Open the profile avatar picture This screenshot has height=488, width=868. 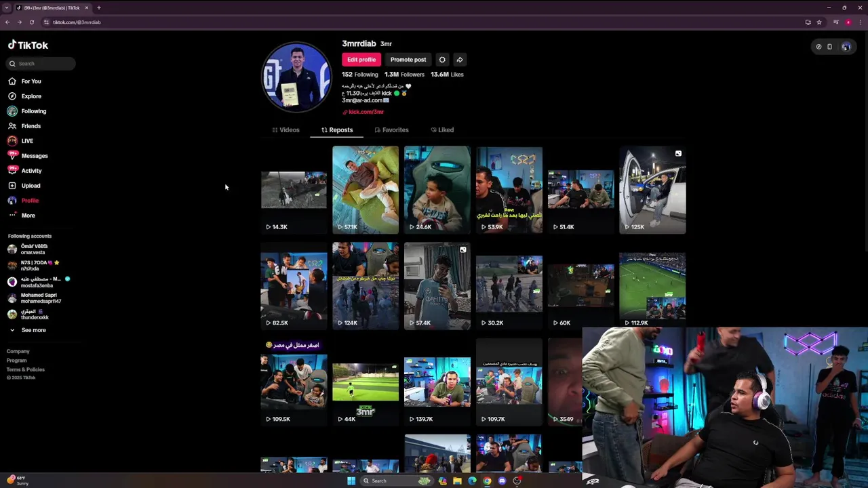click(296, 77)
